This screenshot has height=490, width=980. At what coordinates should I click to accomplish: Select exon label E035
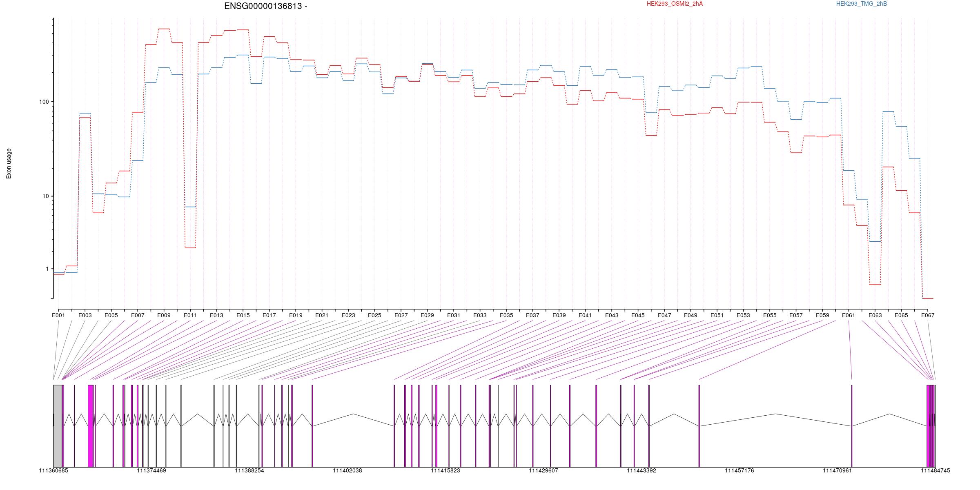(x=506, y=315)
